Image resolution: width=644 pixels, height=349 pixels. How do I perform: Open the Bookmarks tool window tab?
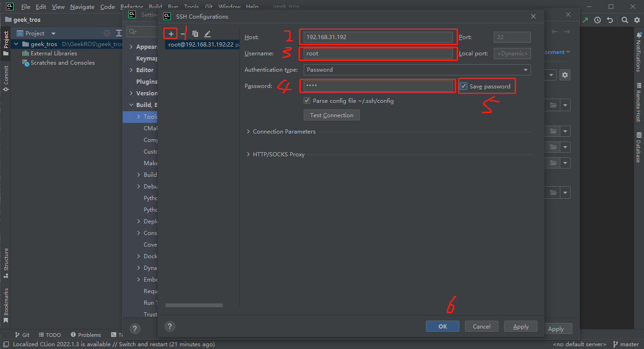pyautogui.click(x=6, y=305)
